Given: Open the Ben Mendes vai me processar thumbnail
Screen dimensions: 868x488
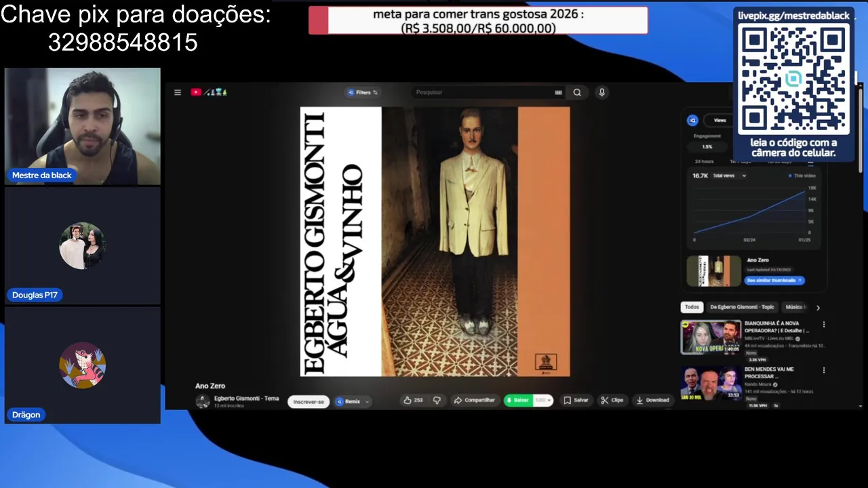Looking at the screenshot, I should click(711, 383).
